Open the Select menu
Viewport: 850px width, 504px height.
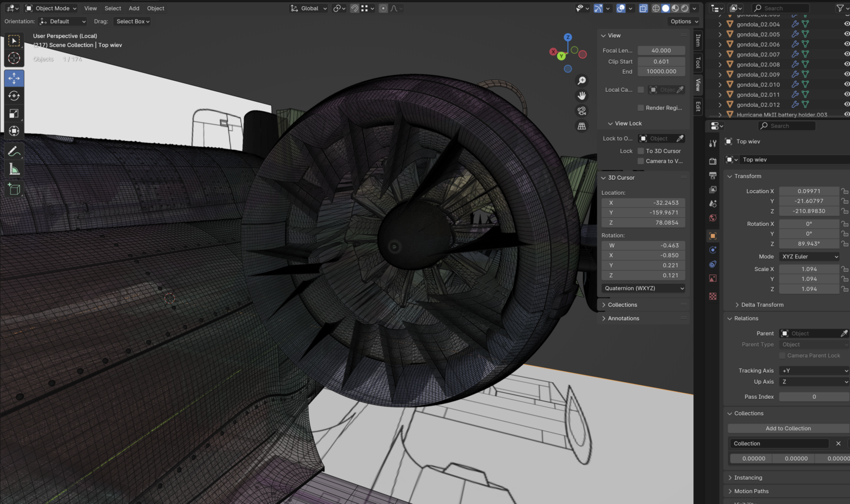coord(113,8)
